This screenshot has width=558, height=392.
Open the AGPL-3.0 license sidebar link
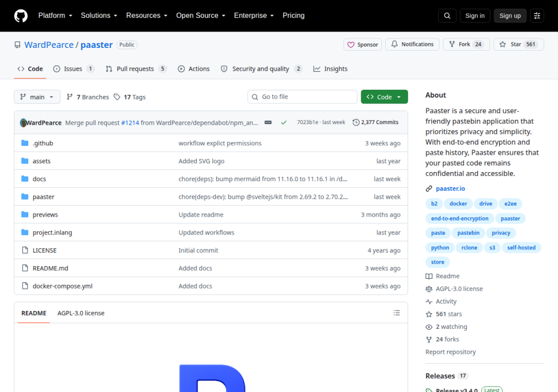tap(454, 289)
